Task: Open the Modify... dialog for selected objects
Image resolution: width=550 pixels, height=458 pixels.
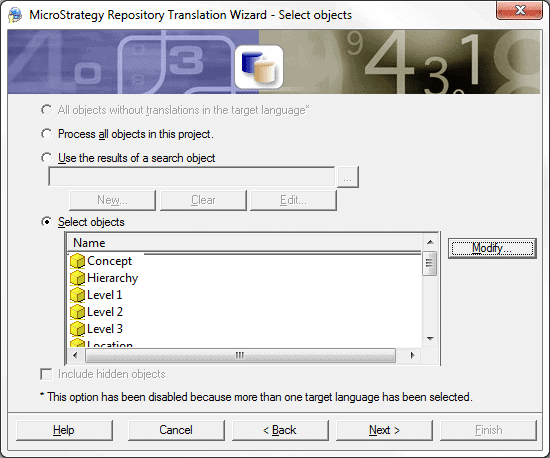Action: 492,248
